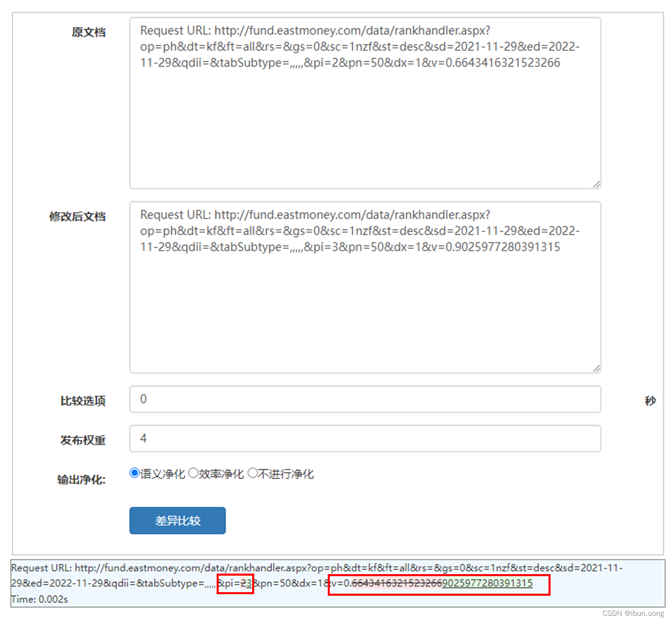Image resolution: width=672 pixels, height=622 pixels.
Task: Click inserted value 9025977280391315 in diff output
Action: tap(487, 583)
